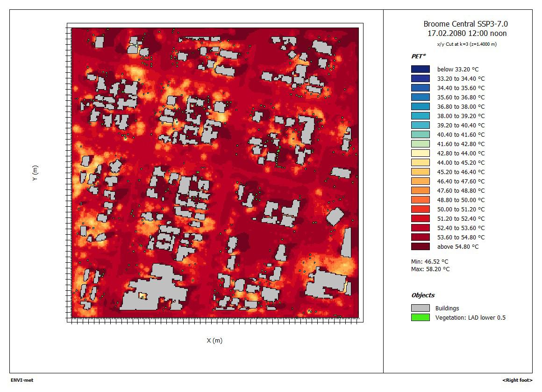
Task: Click the 40.40 to 41.60 °C swatch
Action: (421, 134)
